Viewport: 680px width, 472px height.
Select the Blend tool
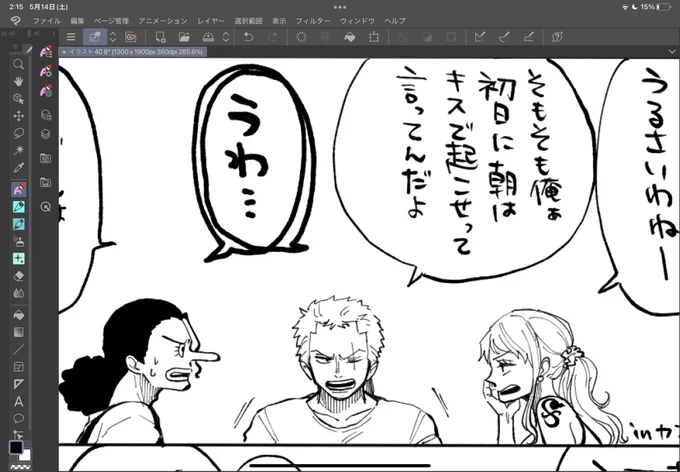click(x=19, y=294)
